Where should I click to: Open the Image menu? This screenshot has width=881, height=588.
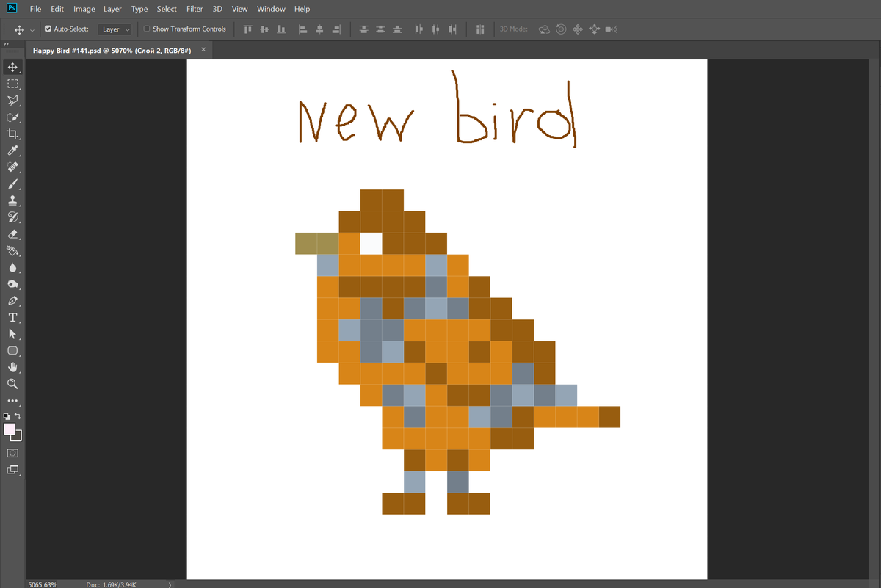tap(84, 9)
